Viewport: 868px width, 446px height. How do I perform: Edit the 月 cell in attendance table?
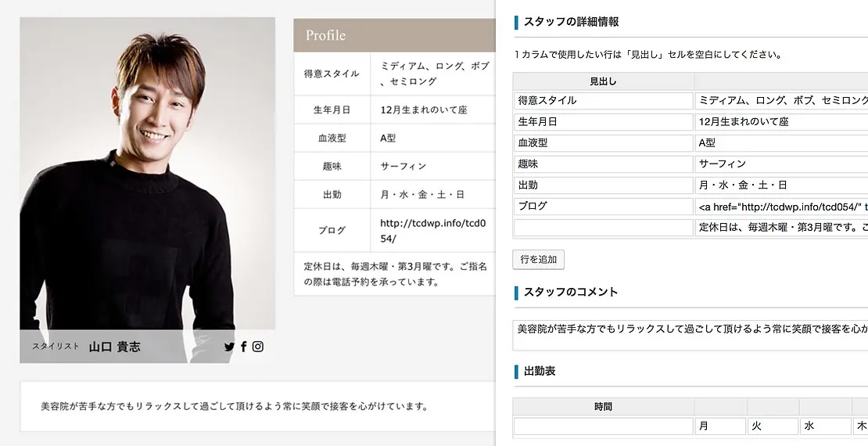click(720, 426)
